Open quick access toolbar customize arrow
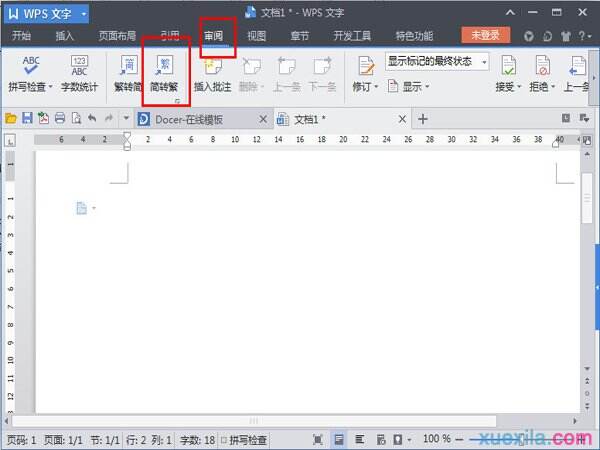This screenshot has height=450, width=600. (126, 118)
